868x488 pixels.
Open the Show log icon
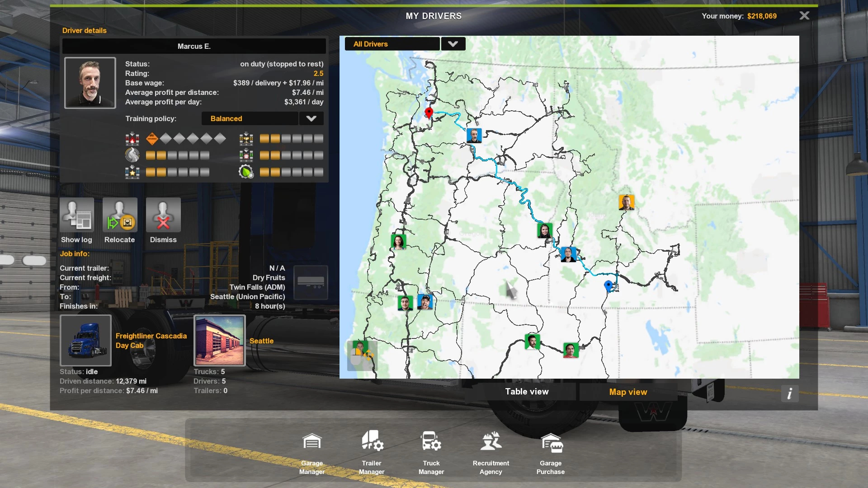click(77, 215)
